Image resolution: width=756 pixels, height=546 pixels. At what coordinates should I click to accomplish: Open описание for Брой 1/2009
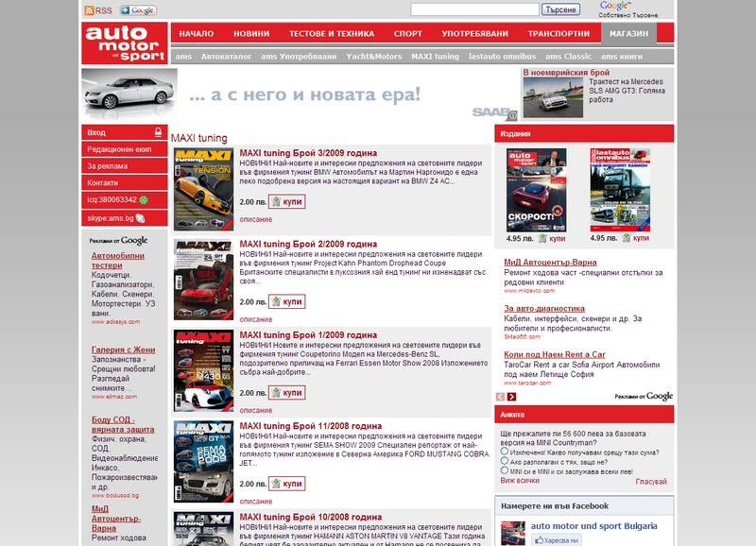[256, 411]
